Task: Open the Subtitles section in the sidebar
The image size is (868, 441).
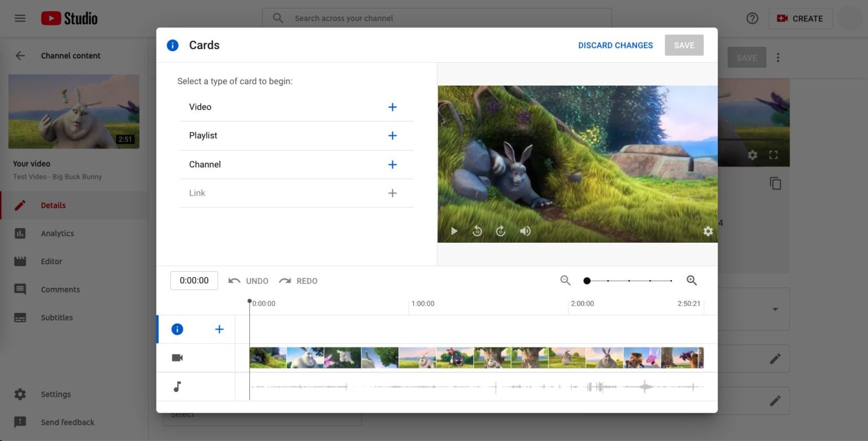Action: pos(57,317)
